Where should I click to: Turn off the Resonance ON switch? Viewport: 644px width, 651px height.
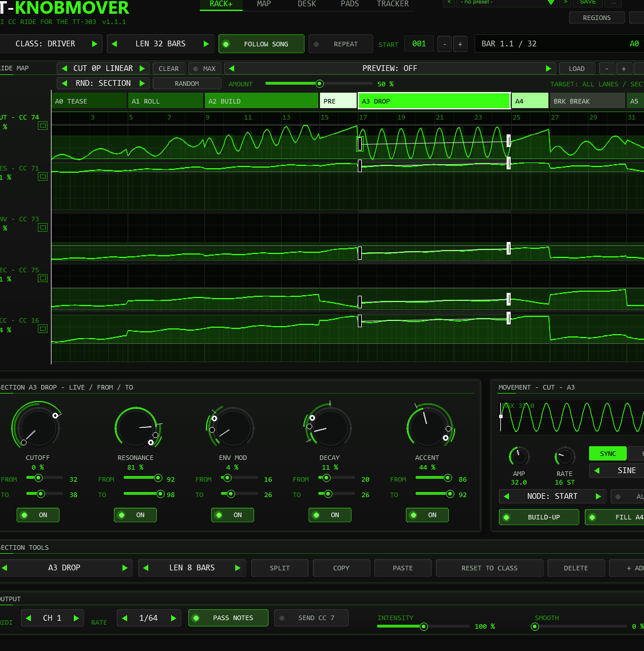tap(135, 515)
